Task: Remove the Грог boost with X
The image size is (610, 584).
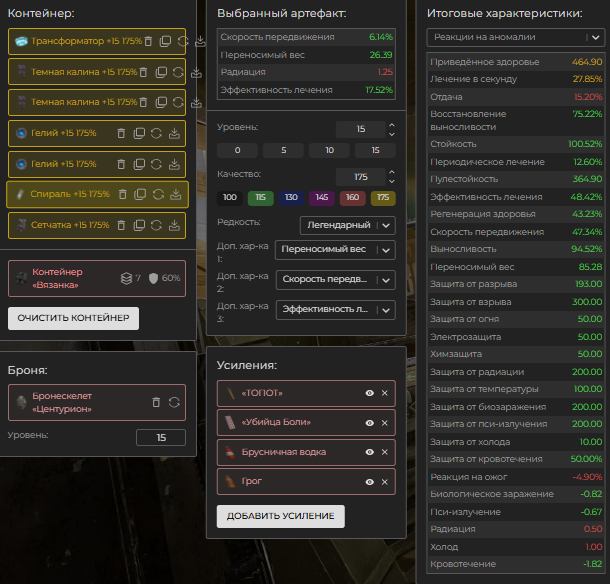Action: [384, 481]
